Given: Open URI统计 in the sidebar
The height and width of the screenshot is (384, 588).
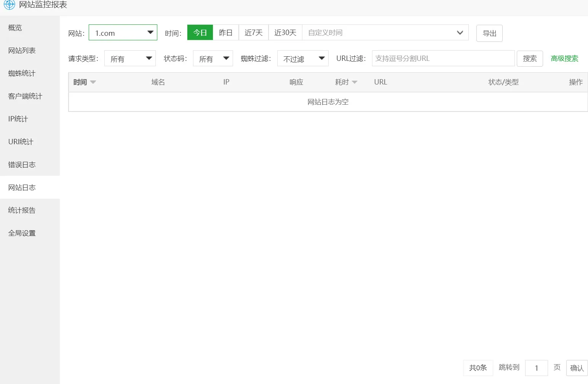Looking at the screenshot, I should 30,142.
